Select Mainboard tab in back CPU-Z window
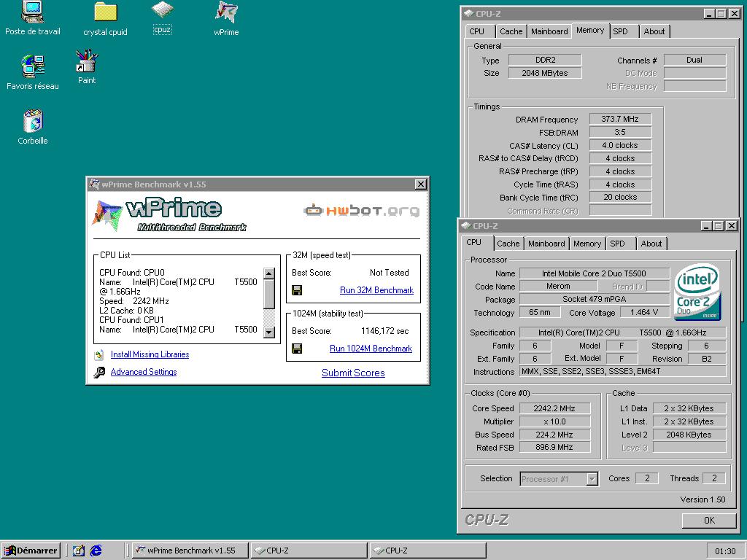Screen dimensions: 747x560 coord(549,31)
